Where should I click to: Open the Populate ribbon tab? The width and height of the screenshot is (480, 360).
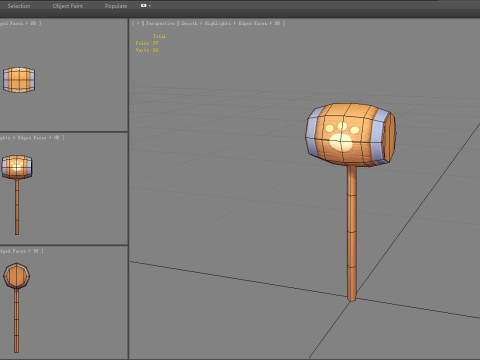tap(116, 6)
